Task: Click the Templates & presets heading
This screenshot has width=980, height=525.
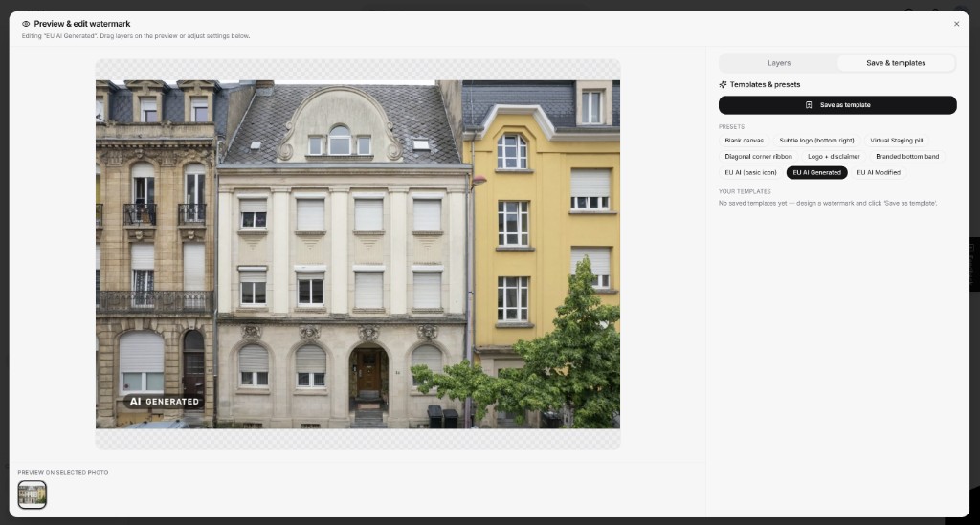Action: tap(765, 84)
